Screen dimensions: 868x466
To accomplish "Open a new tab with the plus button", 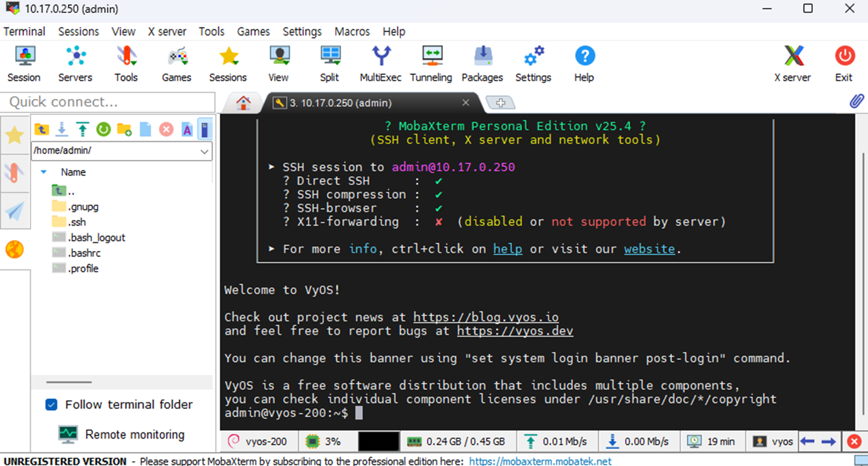I will (500, 103).
